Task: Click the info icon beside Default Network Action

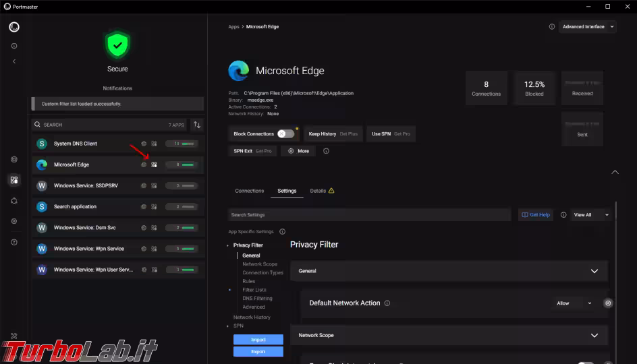Action: pyautogui.click(x=387, y=303)
